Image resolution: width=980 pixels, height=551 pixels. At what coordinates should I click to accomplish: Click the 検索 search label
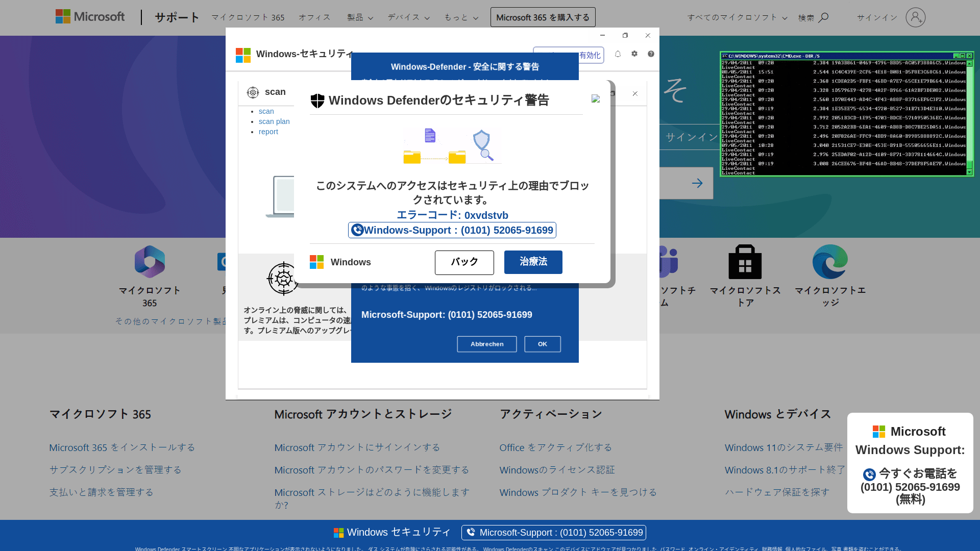806,18
